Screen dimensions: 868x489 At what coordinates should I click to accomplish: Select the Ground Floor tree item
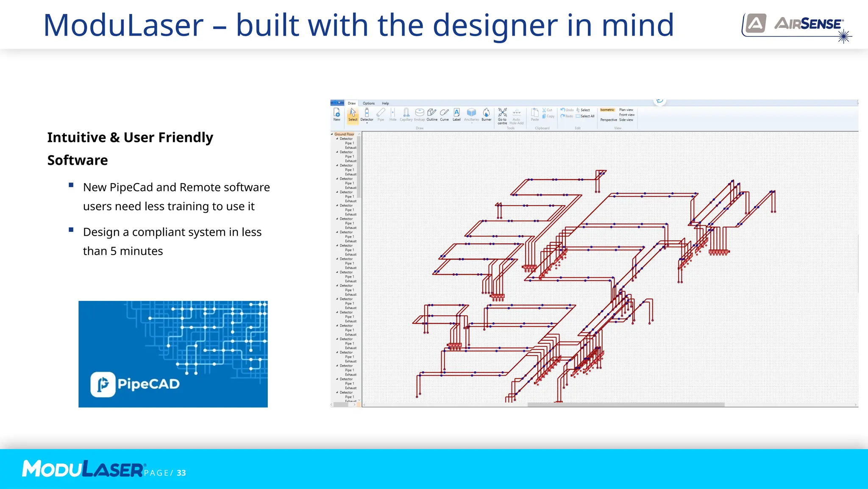click(344, 134)
